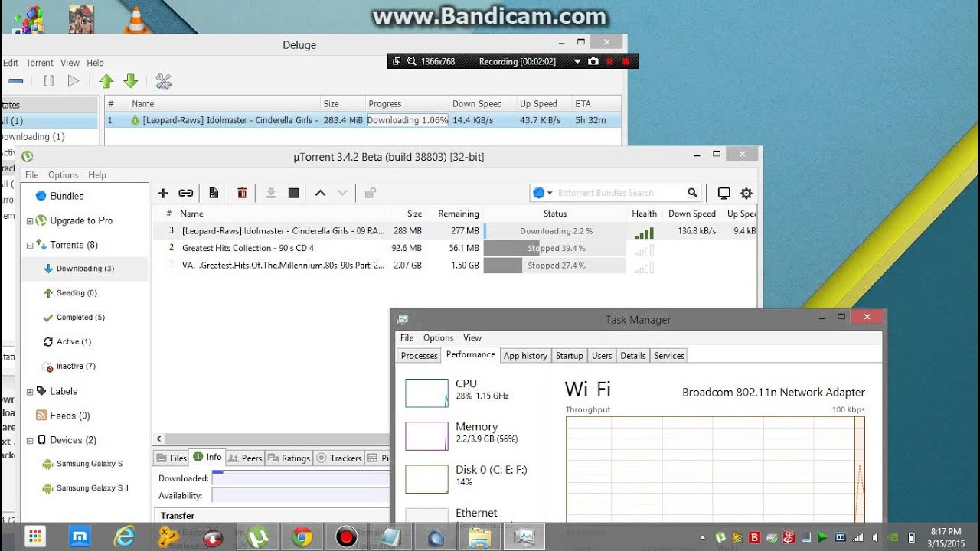The width and height of the screenshot is (980, 551).
Task: Click the red Remove Torrent trash icon
Action: (x=242, y=193)
